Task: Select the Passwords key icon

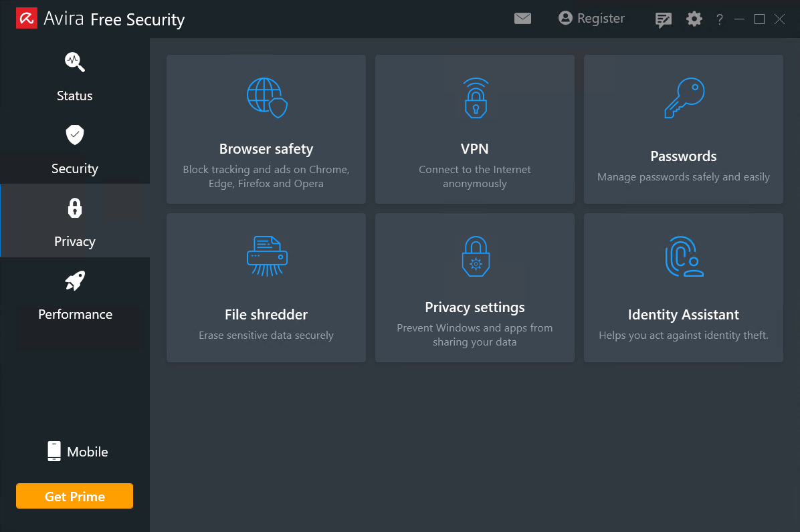Action: coord(683,98)
